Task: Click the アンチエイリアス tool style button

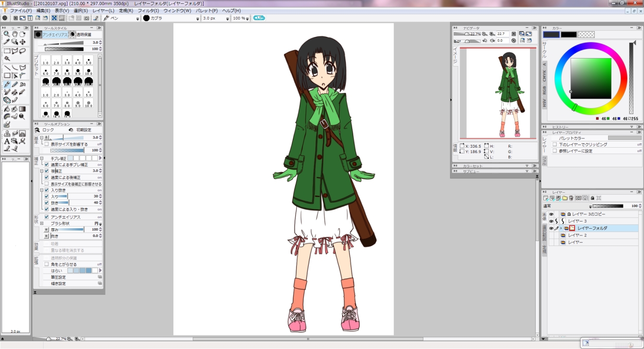Action: pos(52,35)
